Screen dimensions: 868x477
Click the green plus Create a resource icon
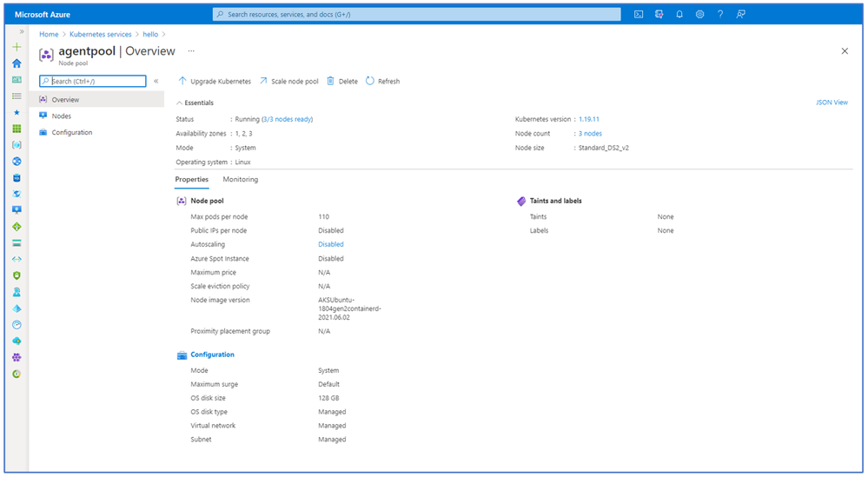[x=17, y=47]
